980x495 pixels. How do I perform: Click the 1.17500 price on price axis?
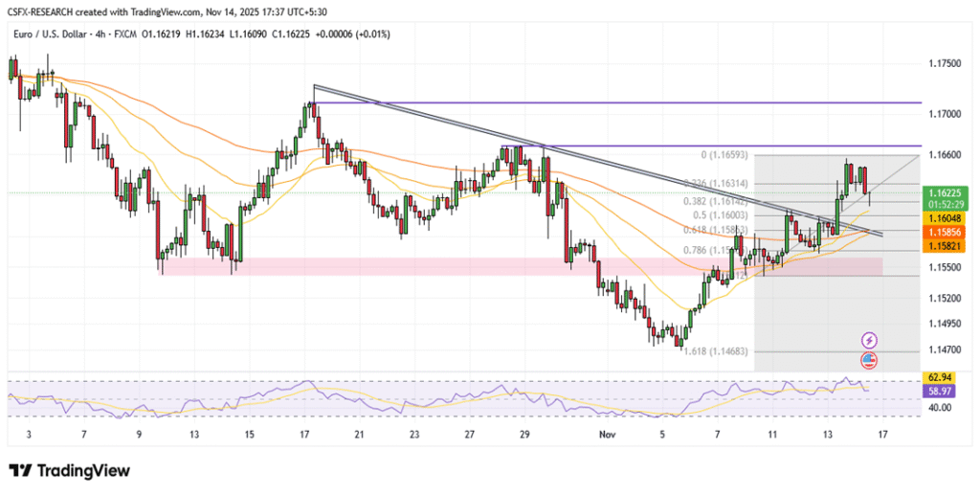[x=946, y=63]
